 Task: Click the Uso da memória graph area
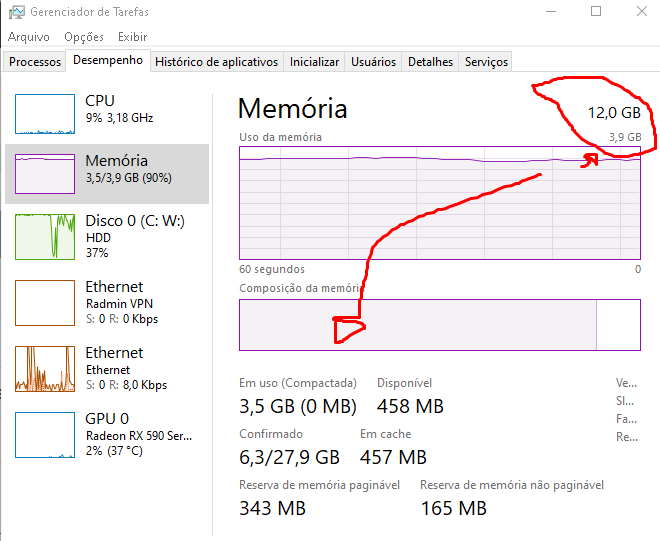(x=440, y=203)
